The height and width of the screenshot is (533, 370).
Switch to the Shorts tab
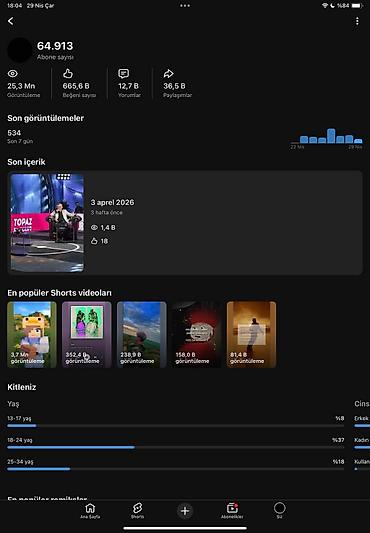137,511
